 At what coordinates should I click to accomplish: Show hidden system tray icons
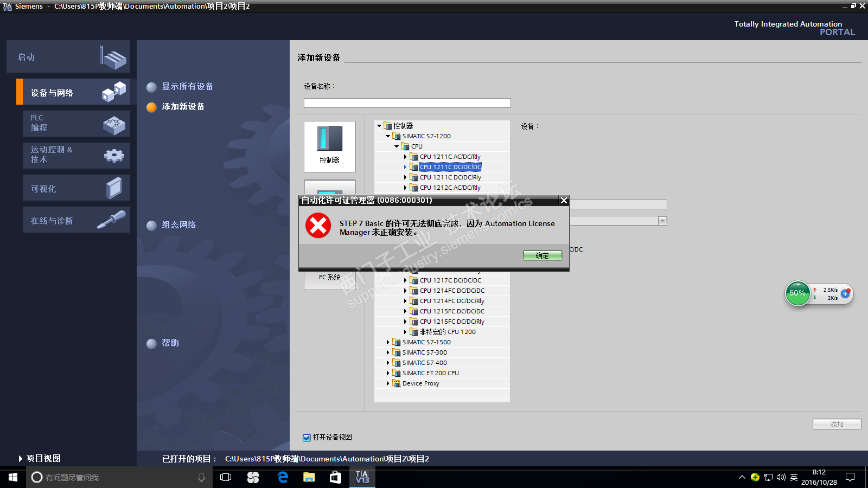[x=742, y=477]
